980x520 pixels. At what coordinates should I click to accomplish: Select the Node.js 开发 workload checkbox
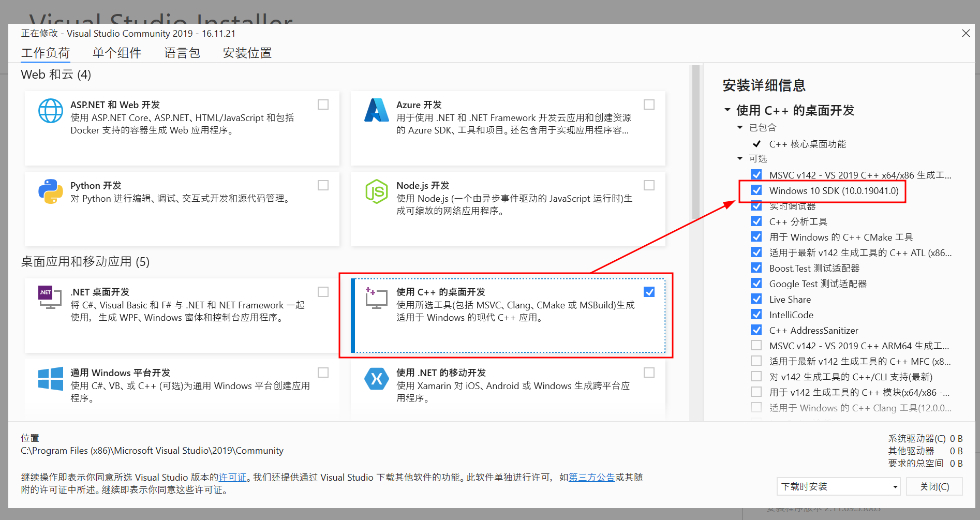[x=649, y=185]
